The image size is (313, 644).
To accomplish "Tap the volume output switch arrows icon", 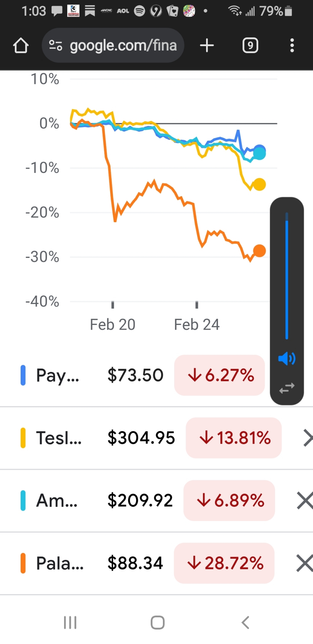I will pos(287,388).
